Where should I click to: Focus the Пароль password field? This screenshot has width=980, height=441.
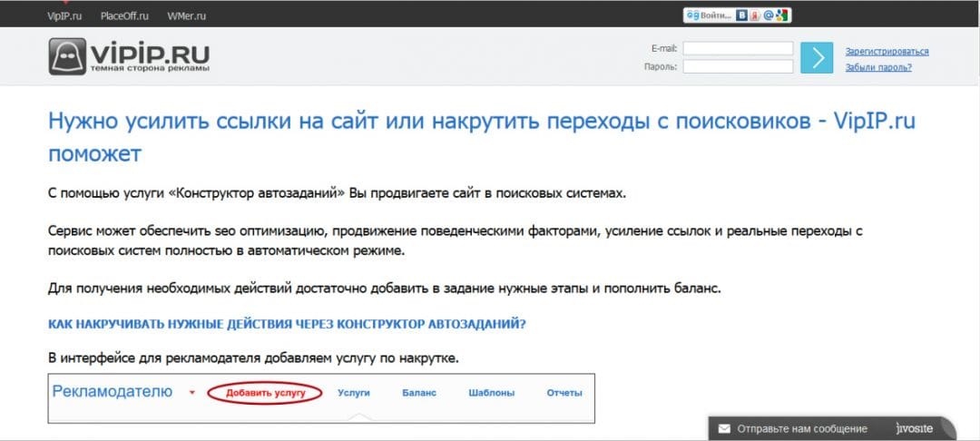(738, 66)
